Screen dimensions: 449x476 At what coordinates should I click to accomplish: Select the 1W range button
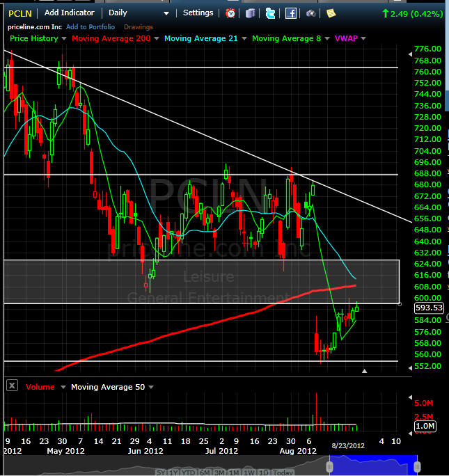pos(249,473)
